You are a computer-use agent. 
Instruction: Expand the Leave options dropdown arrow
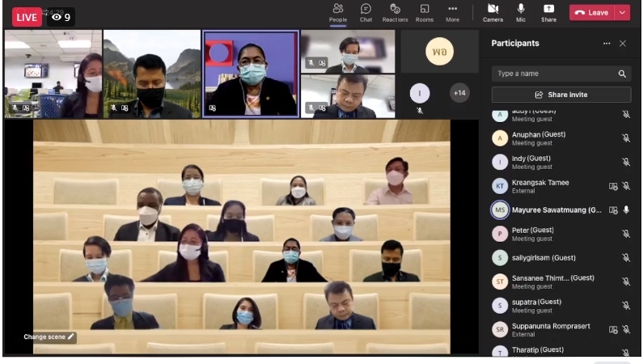click(x=622, y=13)
